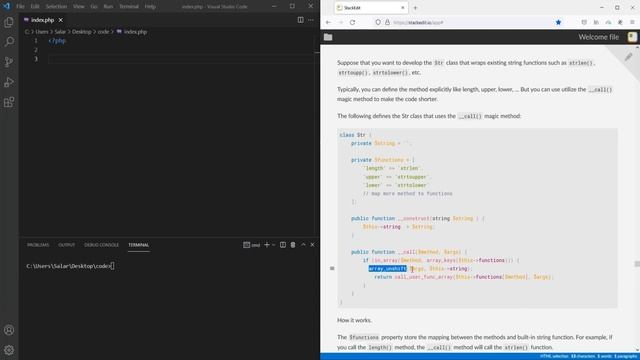Open the StackEdit menu logo button
Image resolution: width=640 pixels, height=360 pixels.
tap(632, 37)
